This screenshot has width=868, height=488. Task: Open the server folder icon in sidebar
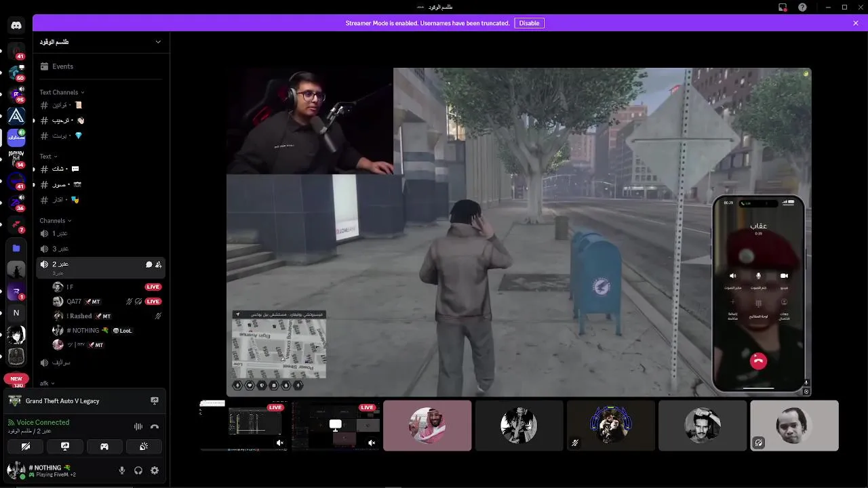pyautogui.click(x=16, y=248)
